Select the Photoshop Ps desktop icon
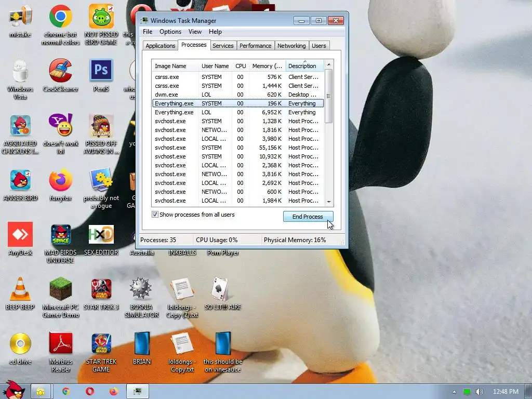The image size is (532, 399). [x=101, y=75]
